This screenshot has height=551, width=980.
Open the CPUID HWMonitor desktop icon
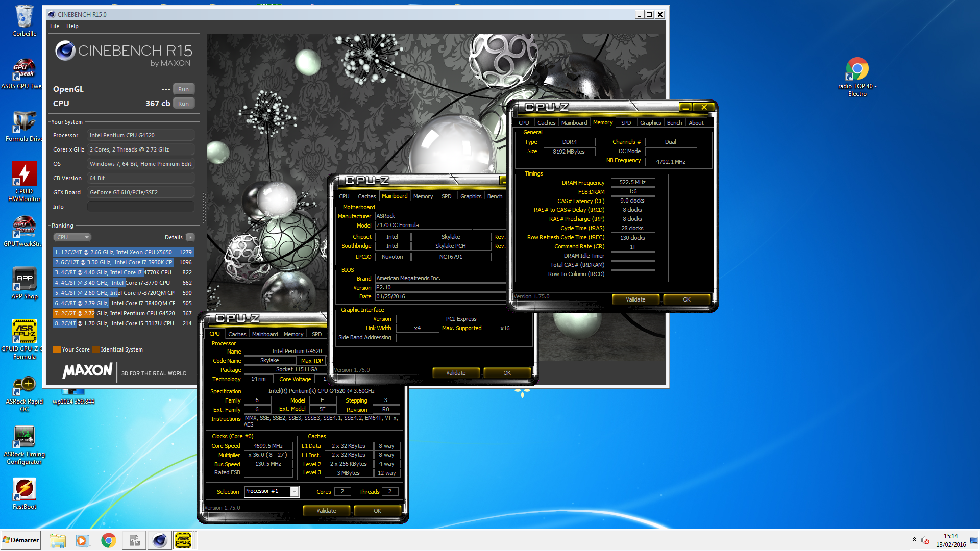[24, 181]
